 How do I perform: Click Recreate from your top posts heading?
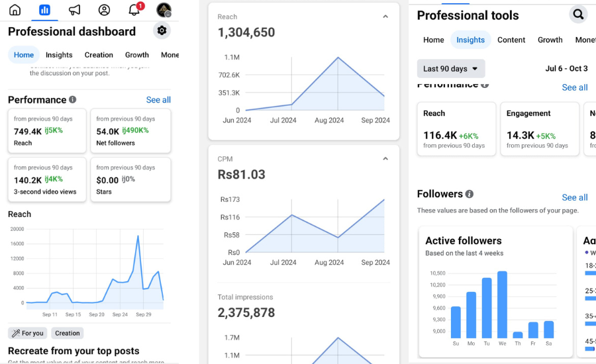click(74, 351)
